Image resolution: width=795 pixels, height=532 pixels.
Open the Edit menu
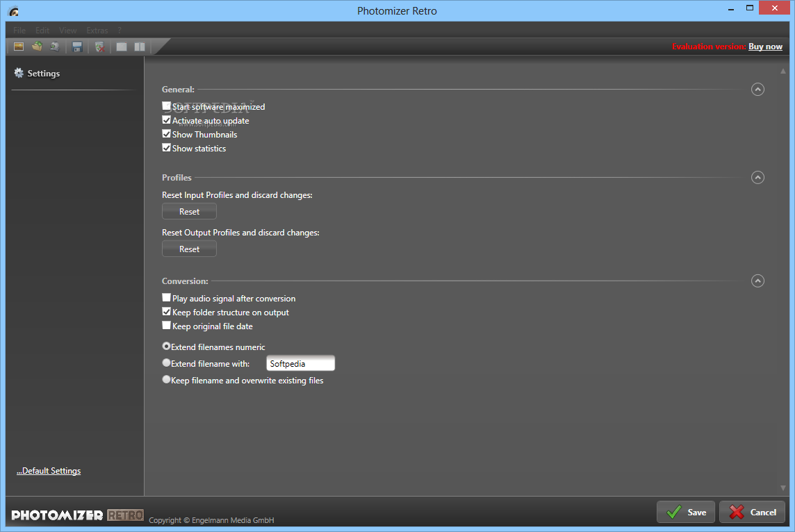pyautogui.click(x=42, y=31)
